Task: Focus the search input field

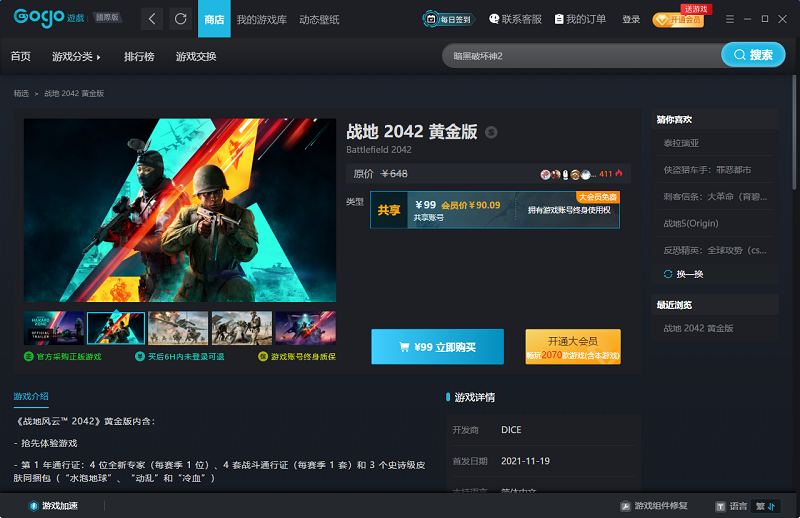Action: tap(582, 56)
